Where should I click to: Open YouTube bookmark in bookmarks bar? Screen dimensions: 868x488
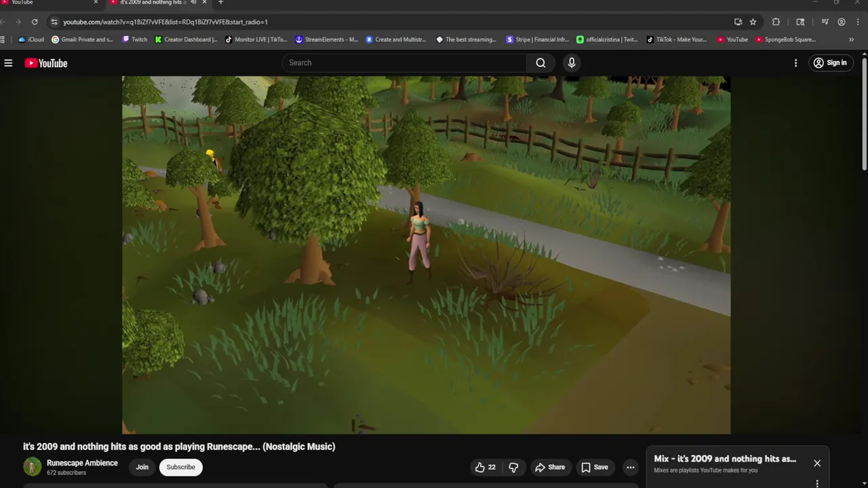732,39
